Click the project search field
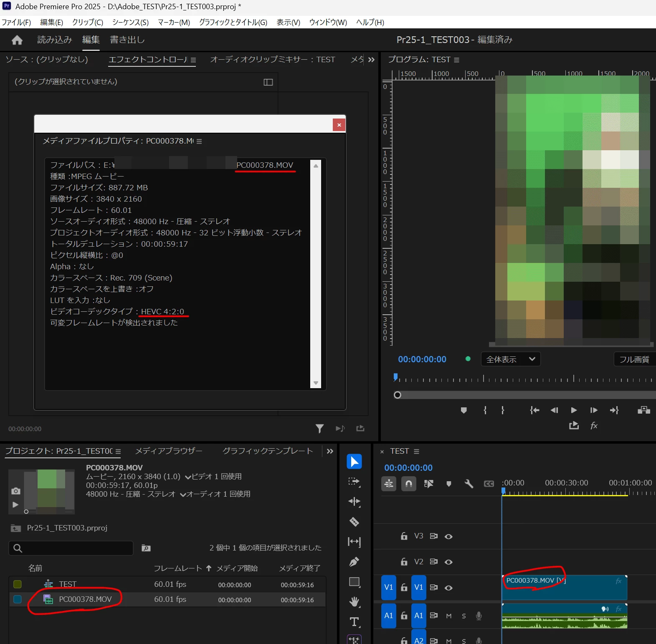The width and height of the screenshot is (656, 644). [x=71, y=548]
